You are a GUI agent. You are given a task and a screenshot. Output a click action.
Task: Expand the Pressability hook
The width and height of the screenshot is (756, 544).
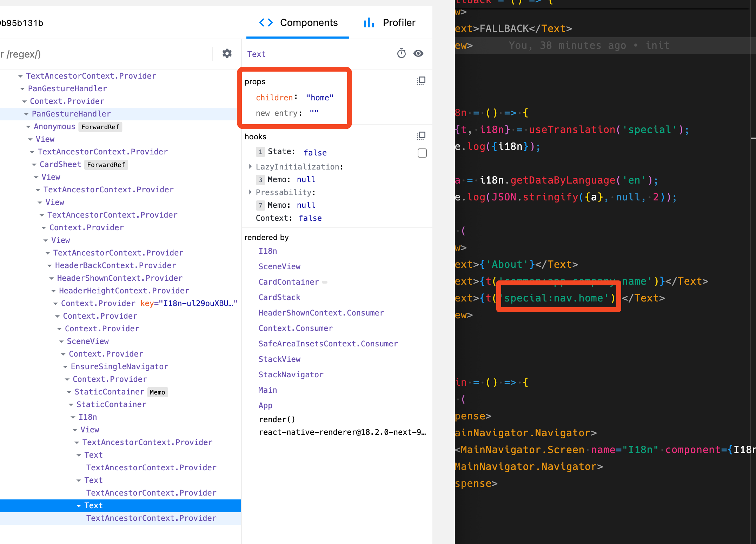[250, 192]
